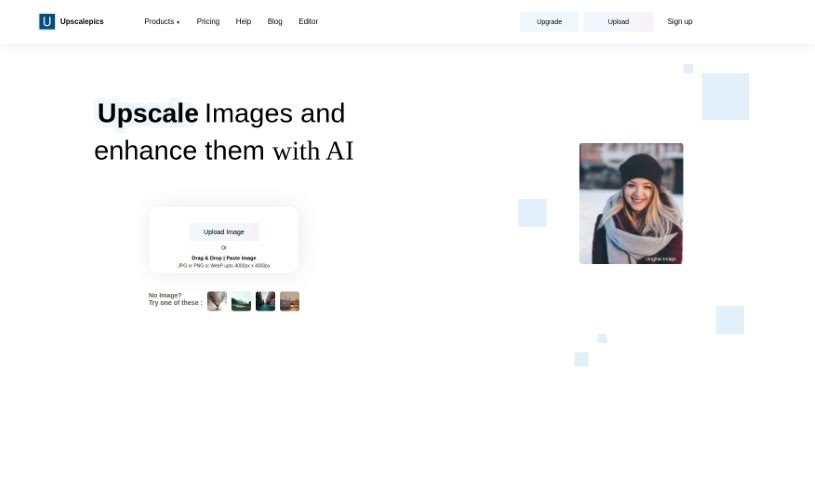Click the 'JPG or PNG or WebP' size note
The height and width of the screenshot is (480, 815).
(x=224, y=266)
